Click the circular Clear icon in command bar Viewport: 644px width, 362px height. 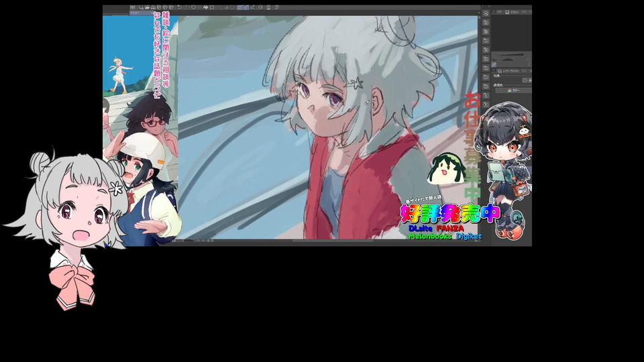tap(193, 7)
